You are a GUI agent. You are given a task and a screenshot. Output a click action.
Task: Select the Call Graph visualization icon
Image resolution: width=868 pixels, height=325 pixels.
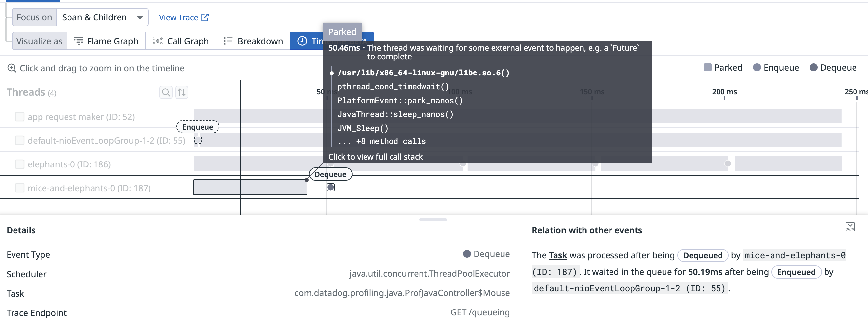click(158, 41)
